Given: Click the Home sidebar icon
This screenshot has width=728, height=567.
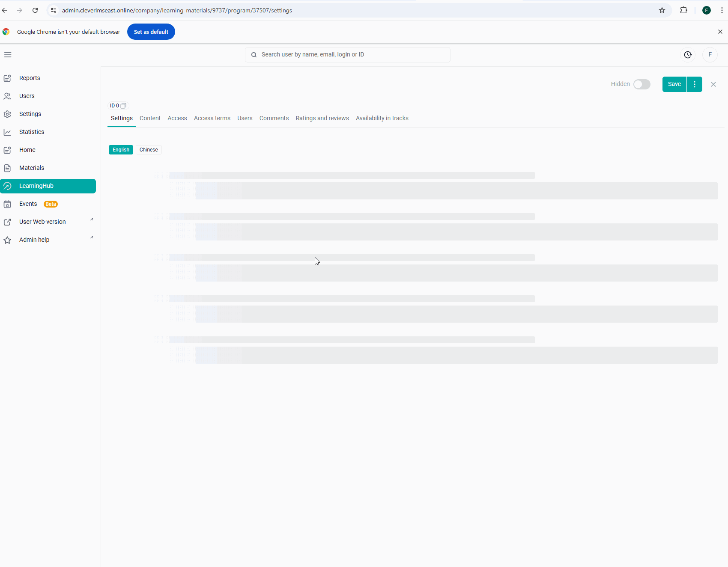Looking at the screenshot, I should [7, 150].
